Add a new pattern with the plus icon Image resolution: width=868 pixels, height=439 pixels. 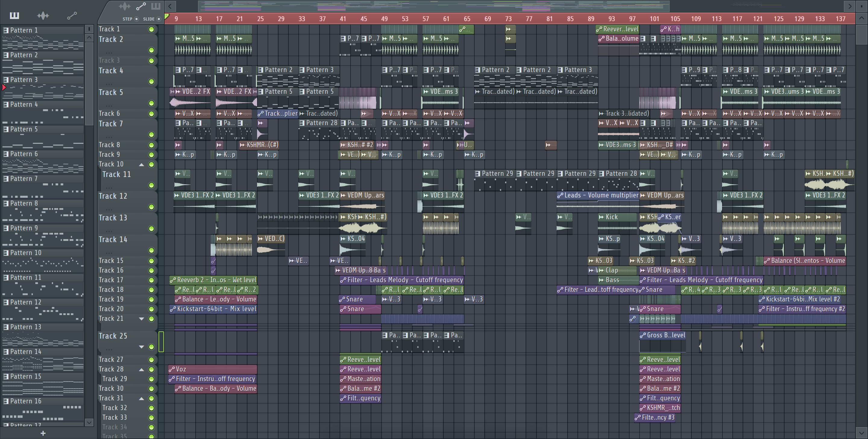tap(43, 433)
